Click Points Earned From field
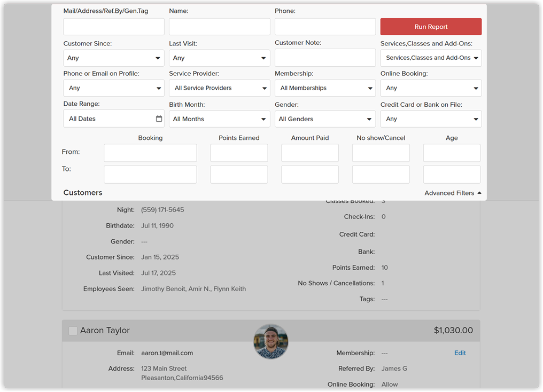This screenshot has width=543, height=392. point(239,153)
